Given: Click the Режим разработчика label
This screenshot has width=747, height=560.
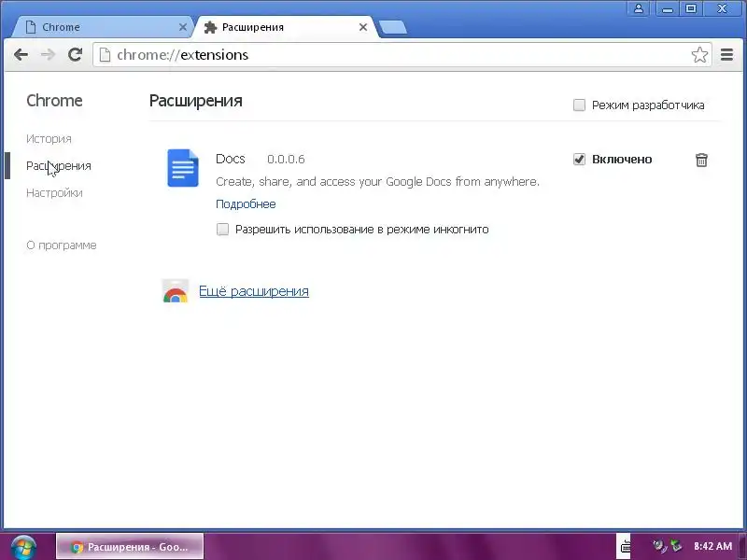Looking at the screenshot, I should pos(648,105).
